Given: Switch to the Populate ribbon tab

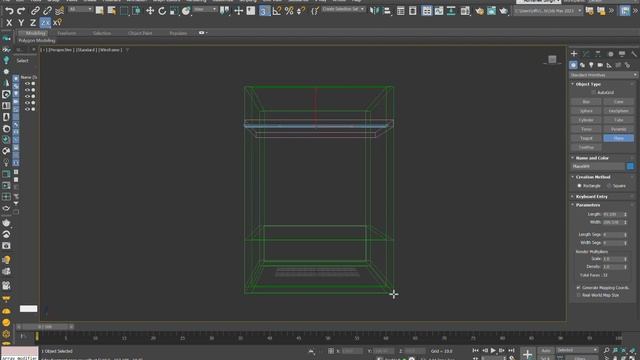Looking at the screenshot, I should [x=178, y=33].
